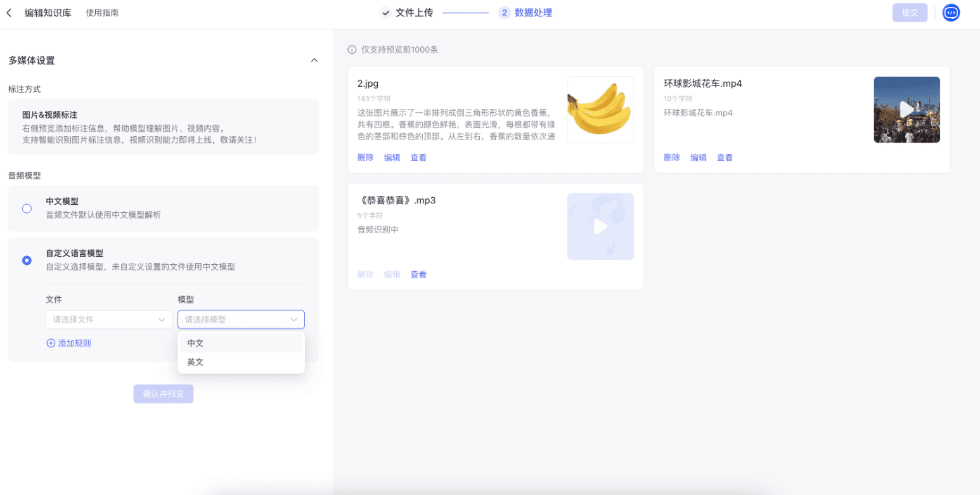Screen dimensions: 980x495
Task: View the 2.jpg entry via 查看
Action: tap(418, 158)
